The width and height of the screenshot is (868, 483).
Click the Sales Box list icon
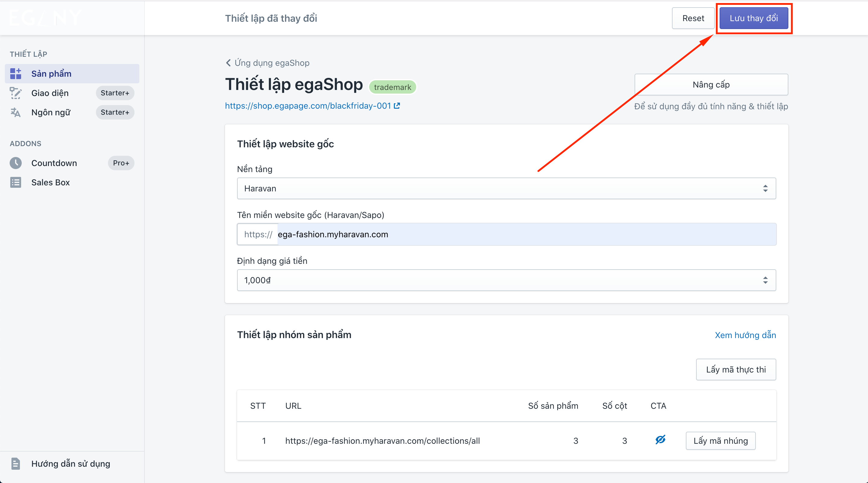click(15, 182)
